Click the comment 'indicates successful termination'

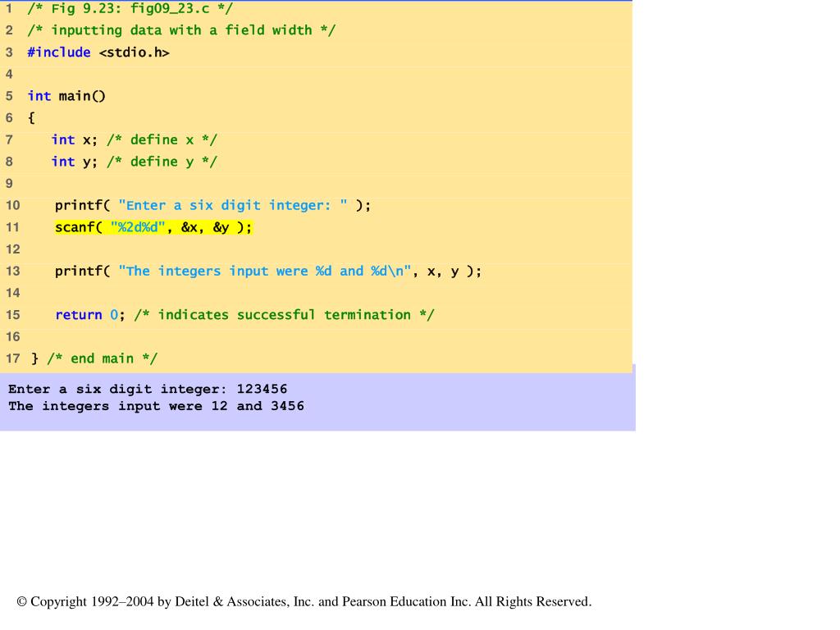pyautogui.click(x=285, y=314)
